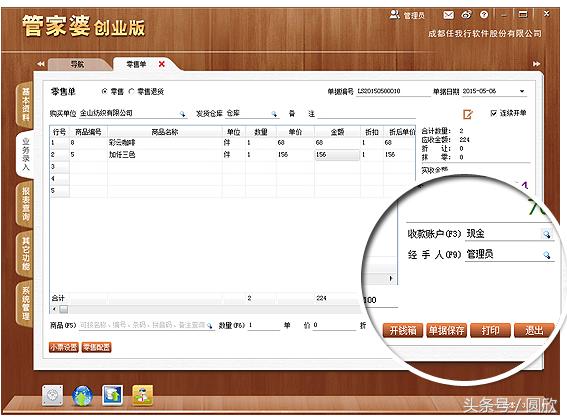Click the 金额 cell showing 156
The image size is (567, 419).
(x=337, y=155)
